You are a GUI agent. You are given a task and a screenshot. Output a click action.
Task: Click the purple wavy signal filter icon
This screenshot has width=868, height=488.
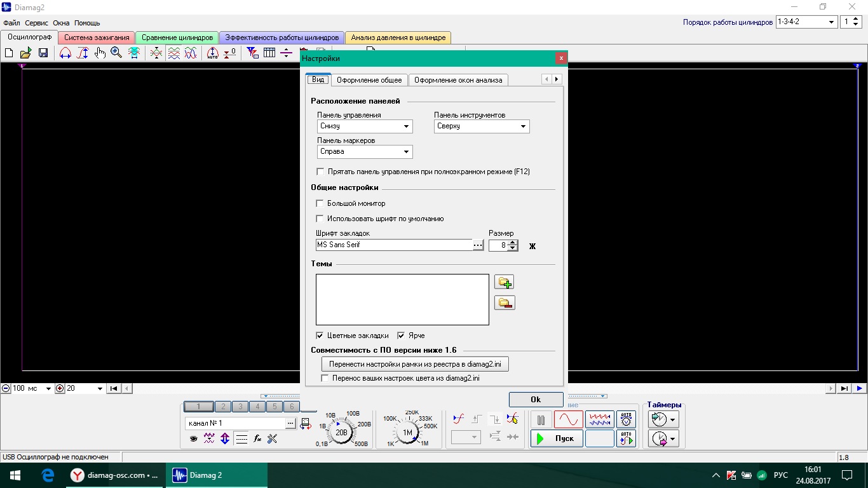click(x=209, y=438)
